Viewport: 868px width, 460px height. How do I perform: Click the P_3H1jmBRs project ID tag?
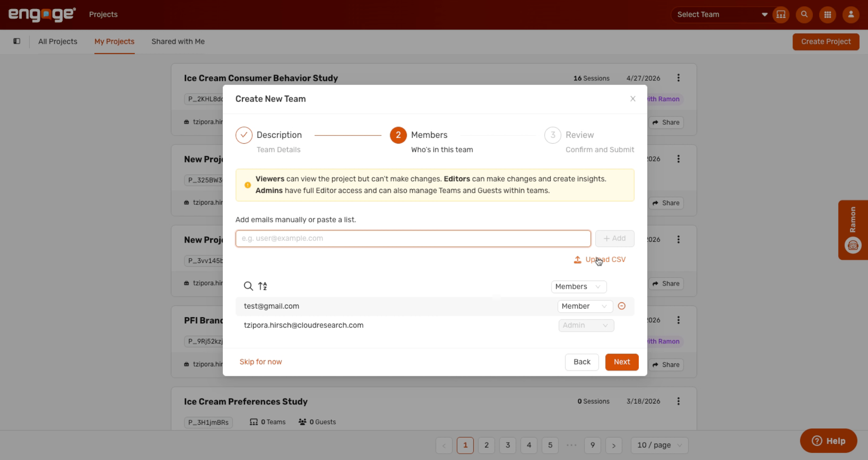coord(208,422)
